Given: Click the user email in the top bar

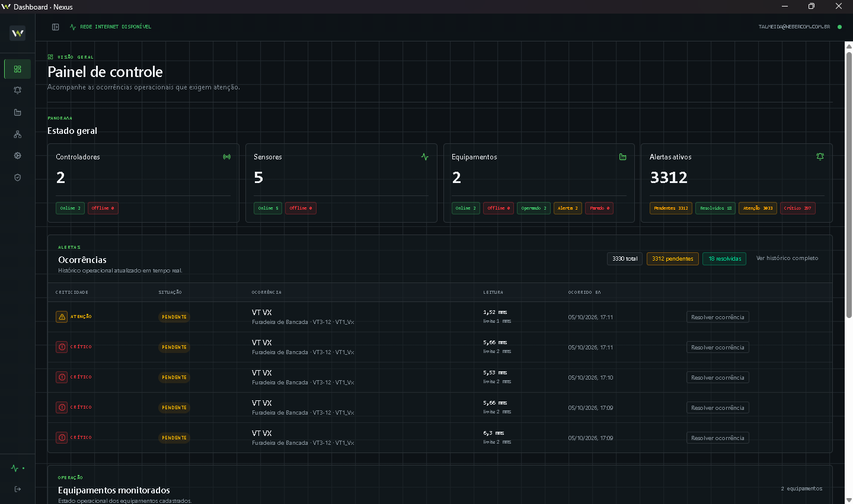Looking at the screenshot, I should coord(794,27).
